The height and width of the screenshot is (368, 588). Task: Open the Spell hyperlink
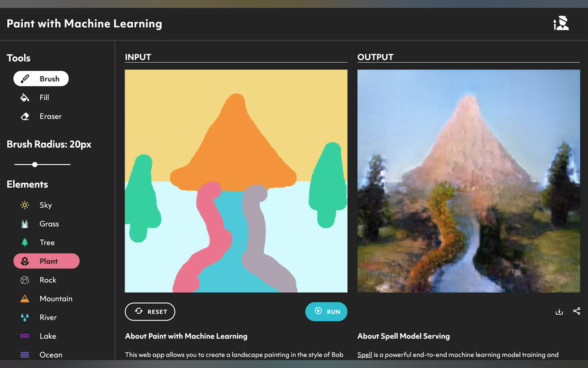pos(365,355)
